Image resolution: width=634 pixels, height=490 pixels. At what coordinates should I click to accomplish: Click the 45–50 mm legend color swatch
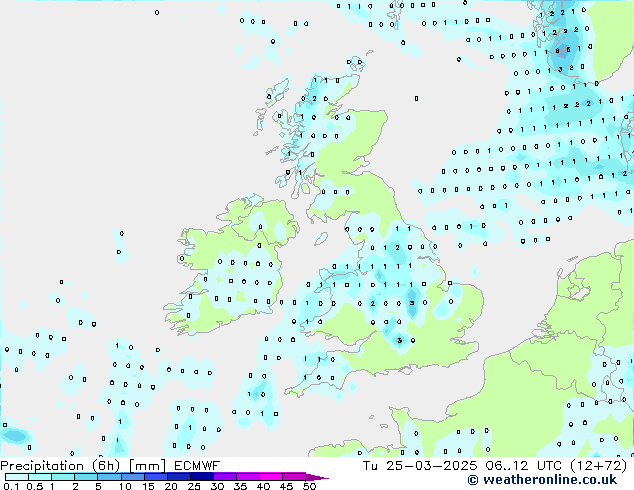(x=294, y=477)
